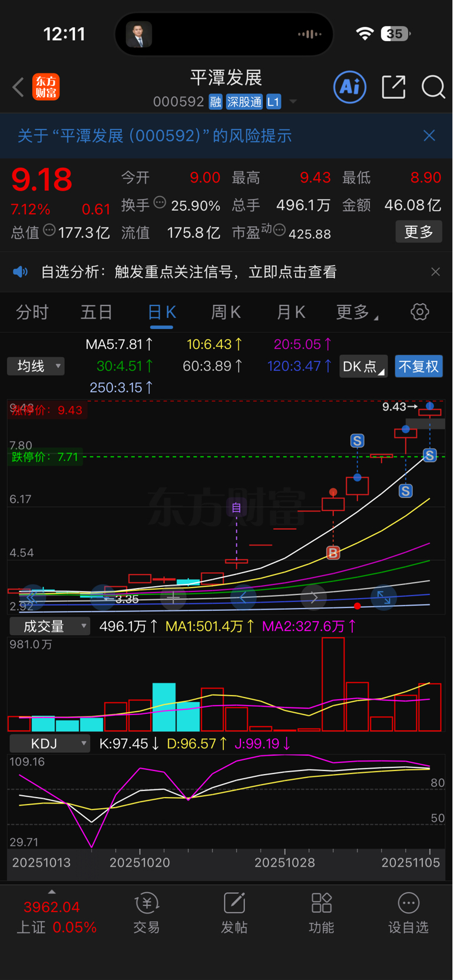Tap the 10:6.43 moving average value
Screen dimensions: 453x980
214,344
